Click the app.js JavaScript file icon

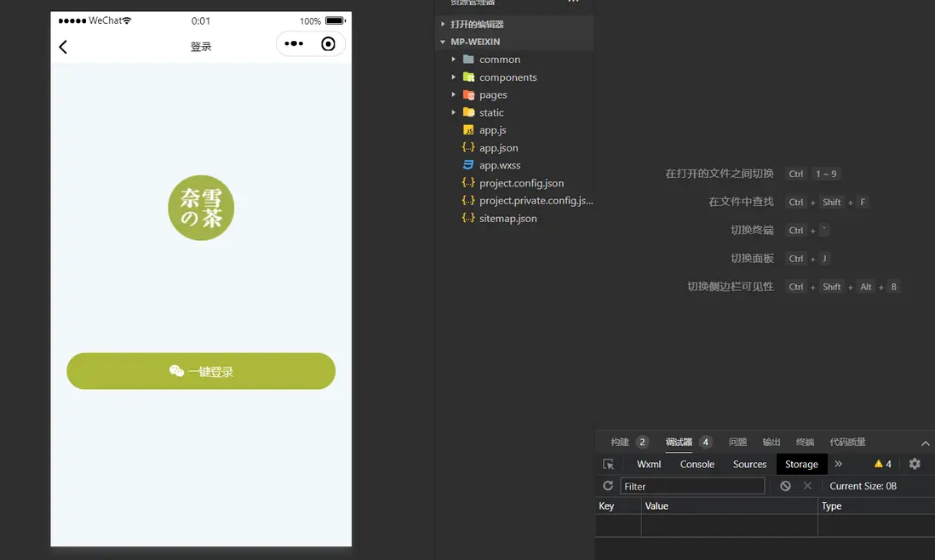click(x=468, y=130)
